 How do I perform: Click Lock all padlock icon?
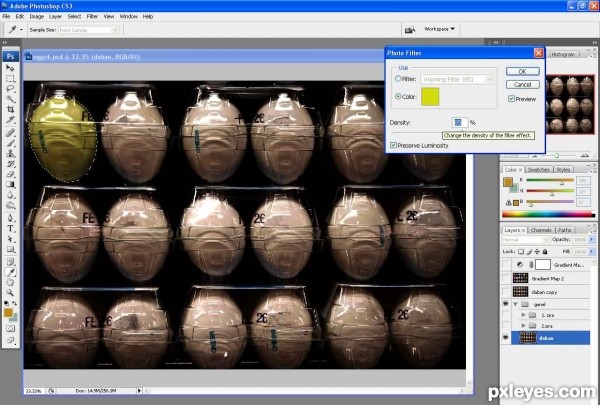545,251
